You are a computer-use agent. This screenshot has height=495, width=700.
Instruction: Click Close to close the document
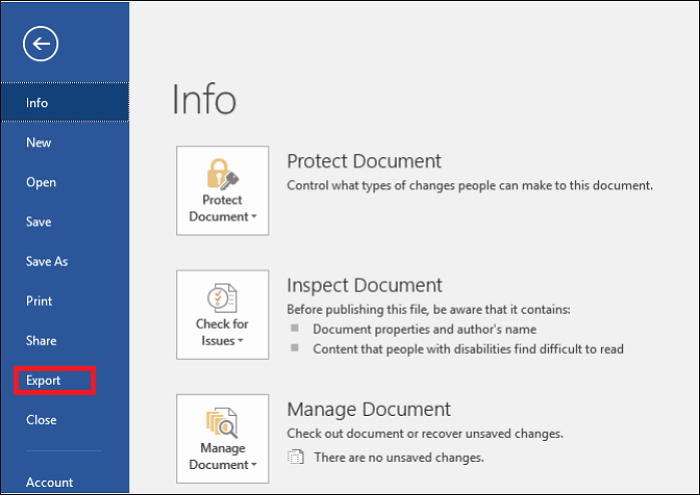(41, 420)
